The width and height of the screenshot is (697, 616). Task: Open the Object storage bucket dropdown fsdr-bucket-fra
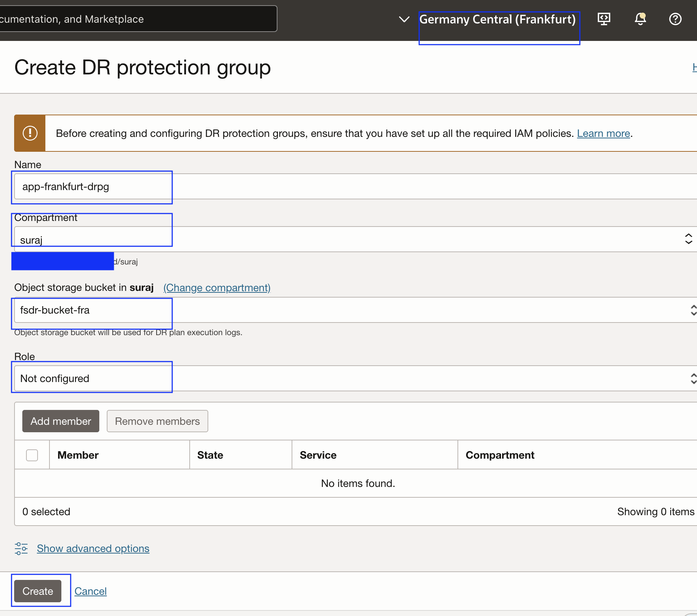356,310
